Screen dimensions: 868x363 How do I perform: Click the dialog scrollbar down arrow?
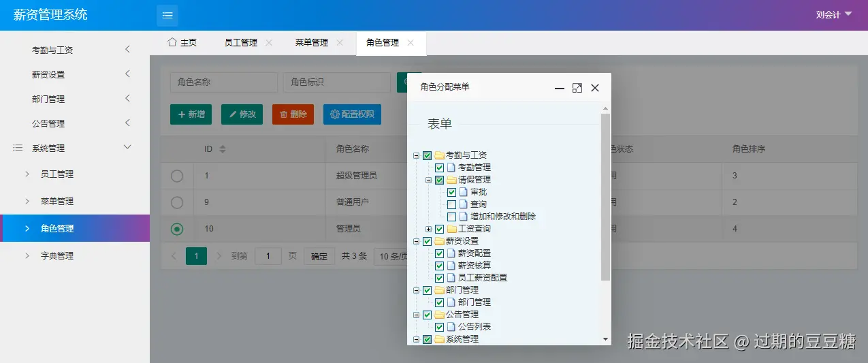(605, 339)
